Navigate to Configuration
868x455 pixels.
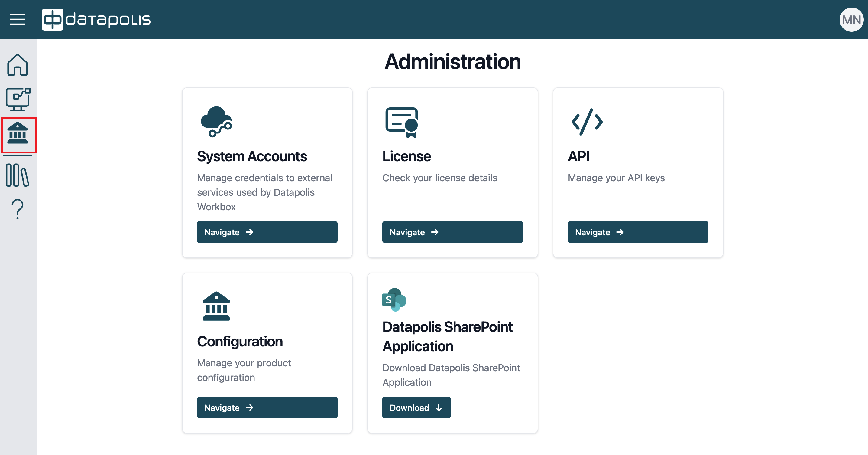point(267,408)
